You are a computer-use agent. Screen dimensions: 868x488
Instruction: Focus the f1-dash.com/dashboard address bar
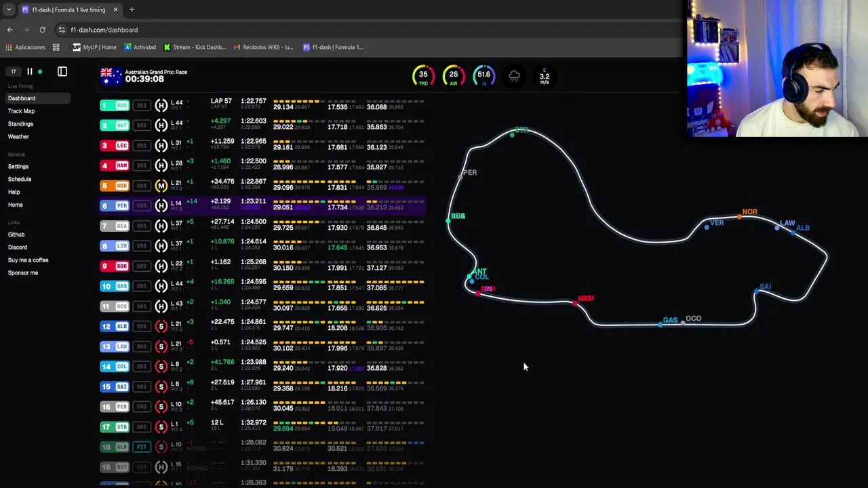coord(104,30)
